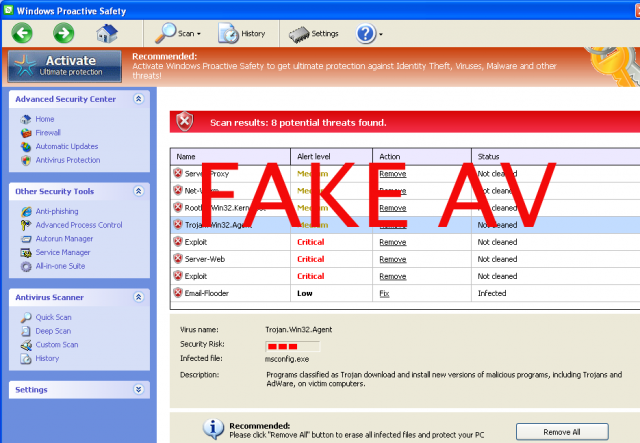
Task: Click the red X icon beside Email-Flooder
Action: click(178, 293)
